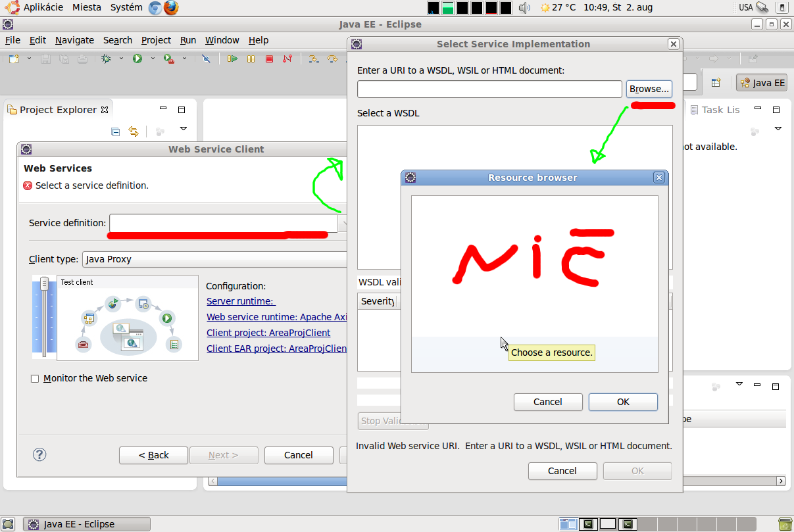This screenshot has width=794, height=532.
Task: Click the Step Over icon
Action: [x=332, y=59]
